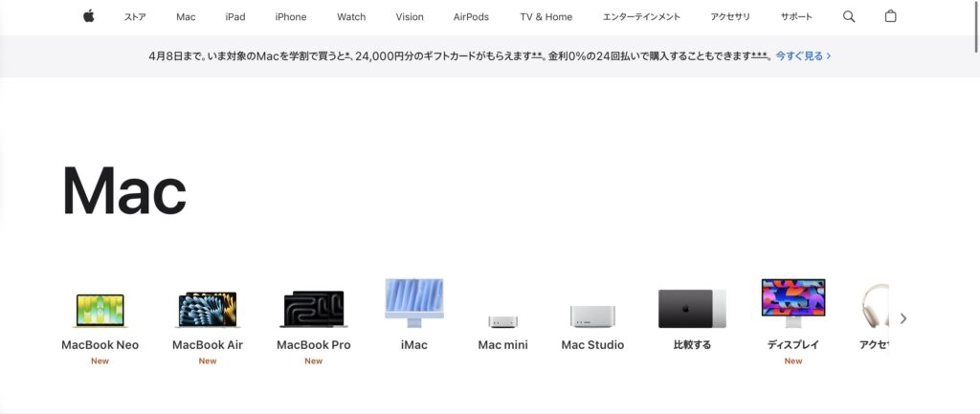Viewport: 980px width, 414px height.
Task: Select the Mac mini image
Action: pyautogui.click(x=503, y=321)
